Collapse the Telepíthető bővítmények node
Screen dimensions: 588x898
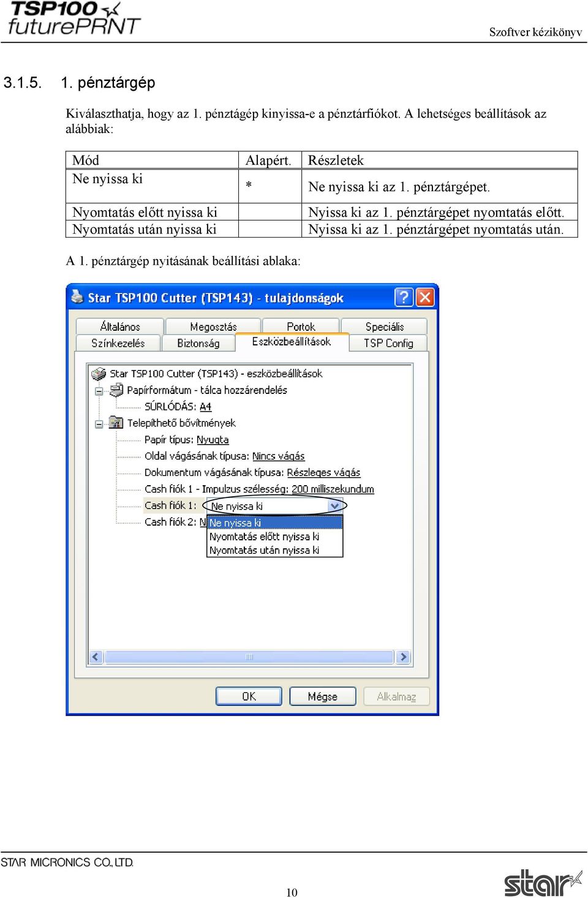point(99,423)
